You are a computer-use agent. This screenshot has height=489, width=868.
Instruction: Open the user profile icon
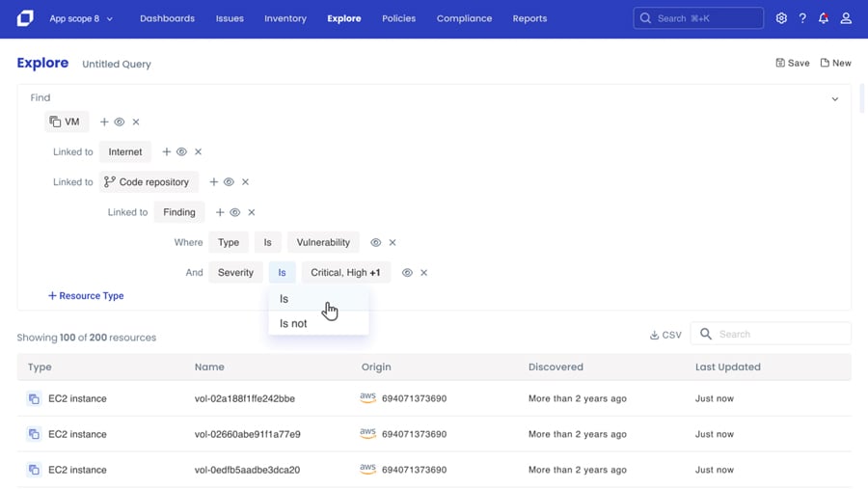tap(846, 18)
